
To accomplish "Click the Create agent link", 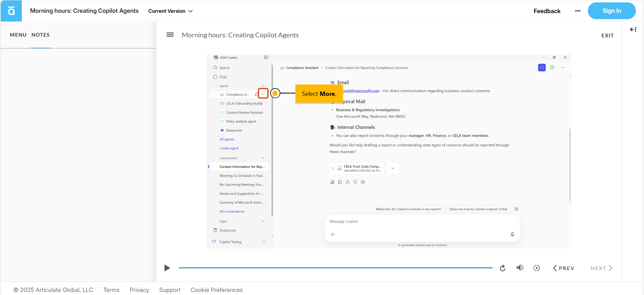I will point(229,148).
